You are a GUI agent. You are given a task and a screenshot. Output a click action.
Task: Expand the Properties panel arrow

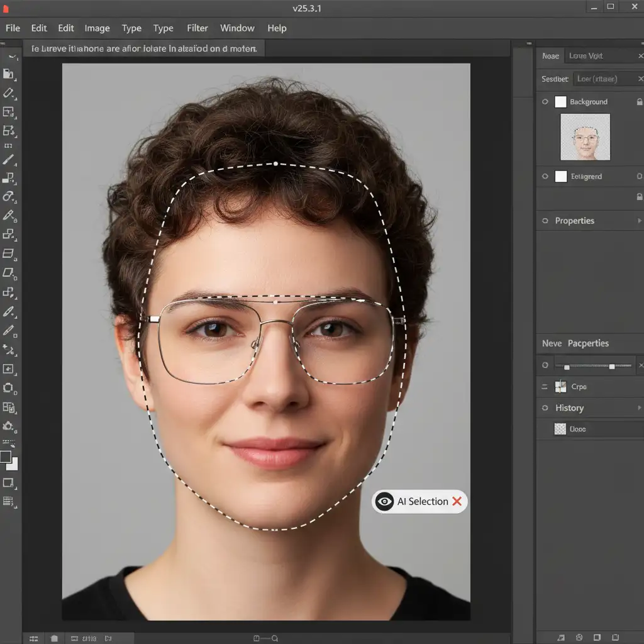click(640, 221)
